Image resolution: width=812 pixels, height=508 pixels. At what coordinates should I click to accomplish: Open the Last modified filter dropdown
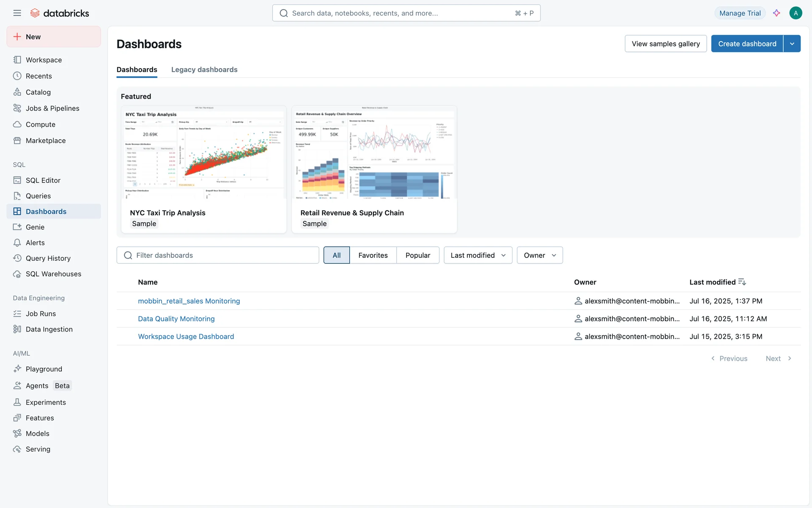click(x=478, y=255)
